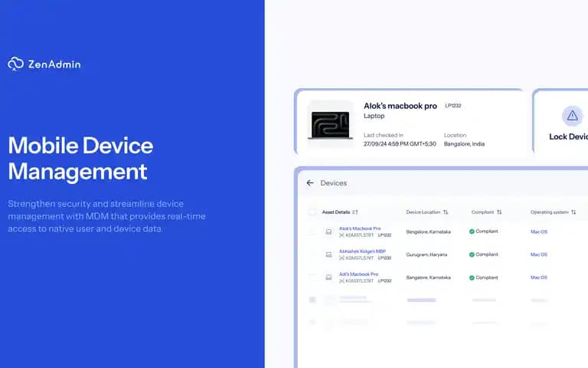Sort by Asset Details column
The height and width of the screenshot is (368, 588).
tap(355, 212)
